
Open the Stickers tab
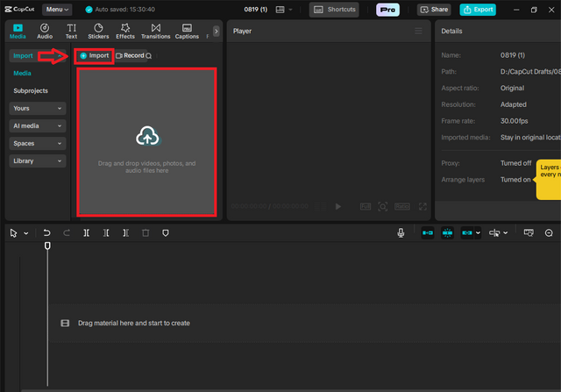point(98,32)
